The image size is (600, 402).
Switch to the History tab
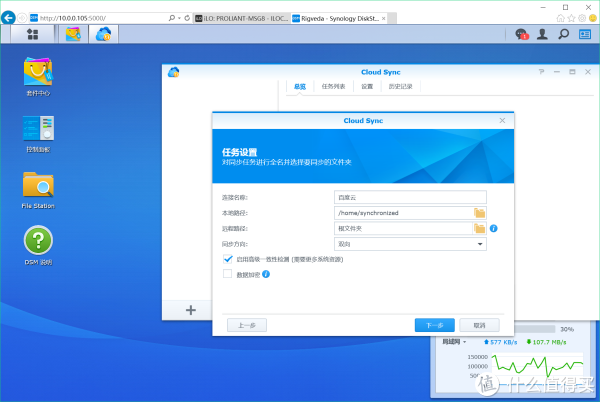tap(401, 86)
